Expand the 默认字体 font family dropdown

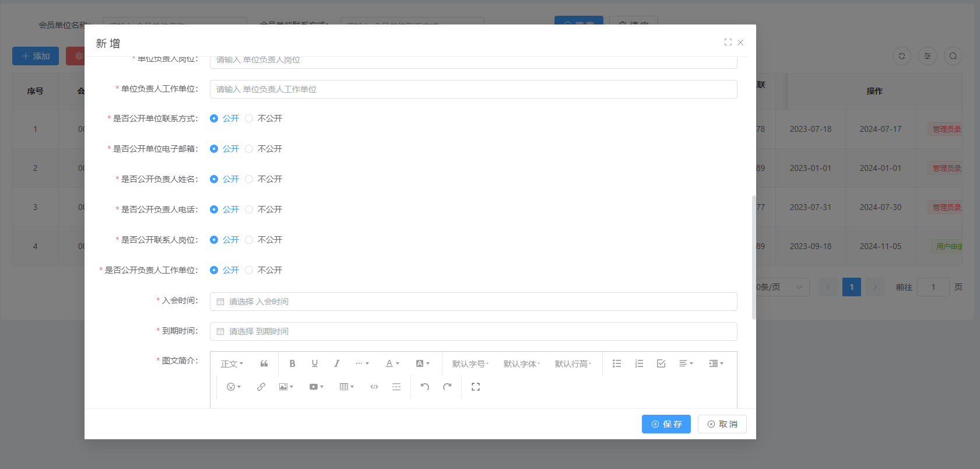[521, 363]
